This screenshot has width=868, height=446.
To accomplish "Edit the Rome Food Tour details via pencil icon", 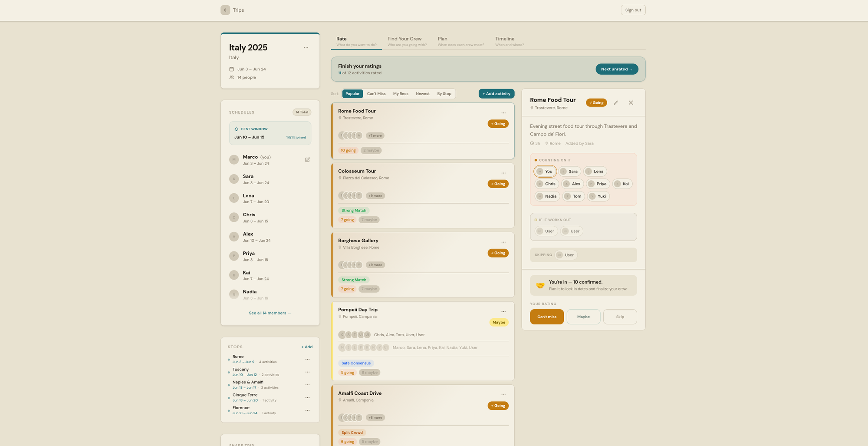I will pyautogui.click(x=616, y=103).
